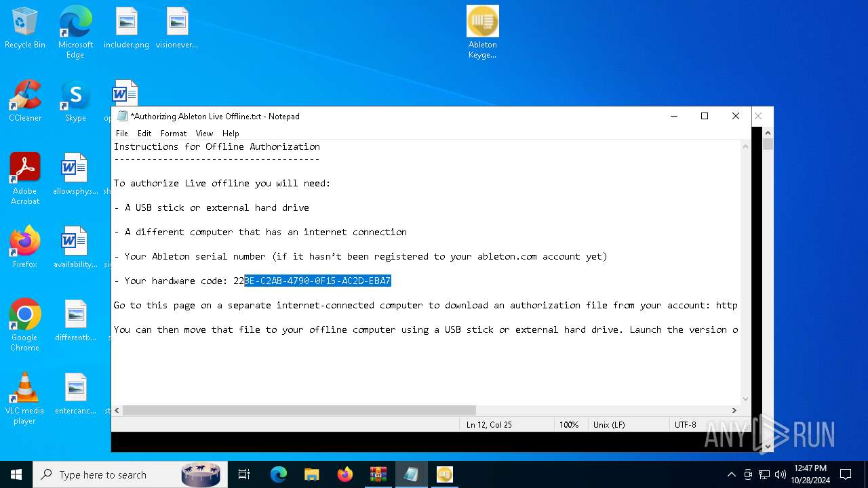
Task: Select the allowsphys Word document icon
Action: click(75, 174)
